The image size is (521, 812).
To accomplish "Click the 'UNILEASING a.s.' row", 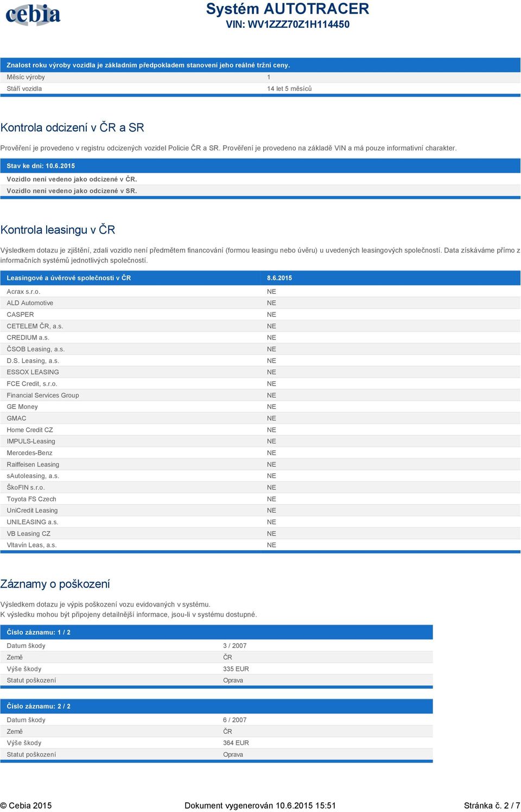I will [x=260, y=522].
